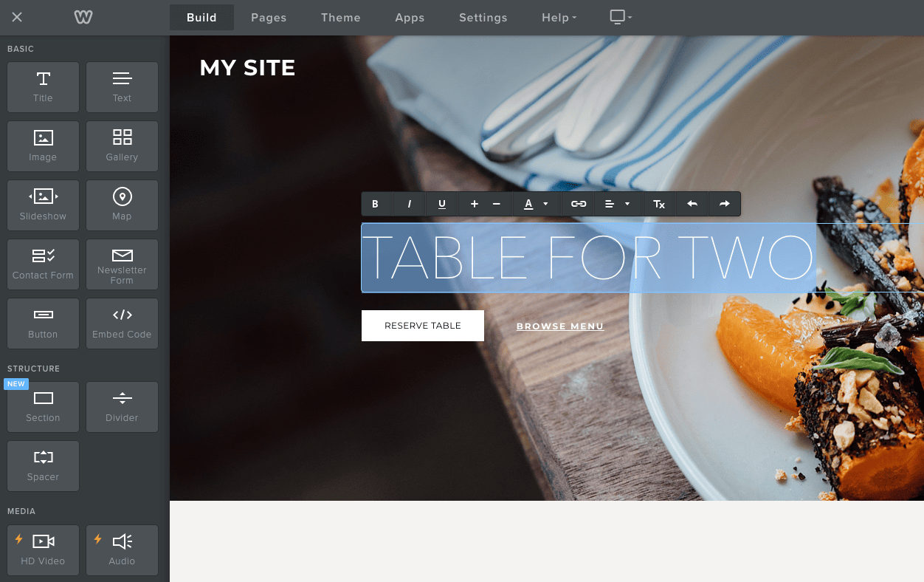Follow the BROWSE MENU link
This screenshot has width=924, height=582.
pyautogui.click(x=560, y=326)
